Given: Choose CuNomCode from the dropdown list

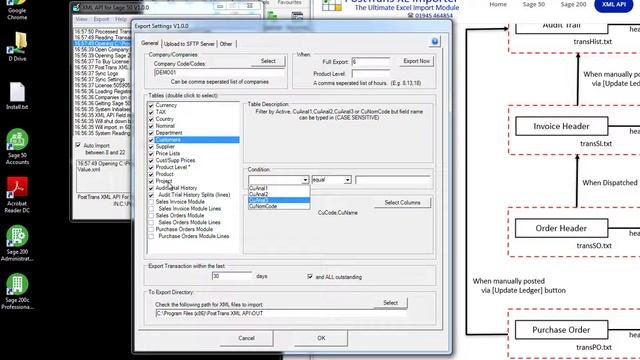Looking at the screenshot, I should pyautogui.click(x=279, y=206).
